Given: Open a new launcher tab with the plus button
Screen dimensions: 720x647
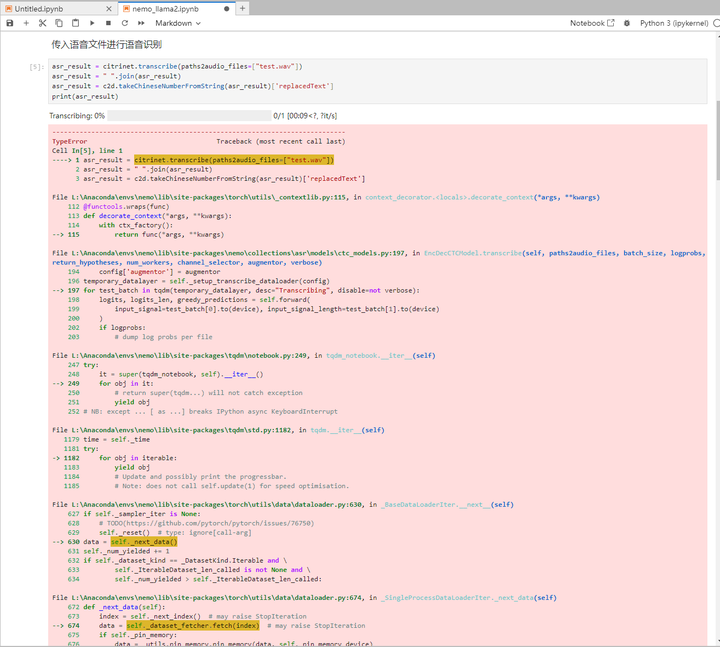Looking at the screenshot, I should (x=242, y=8).
